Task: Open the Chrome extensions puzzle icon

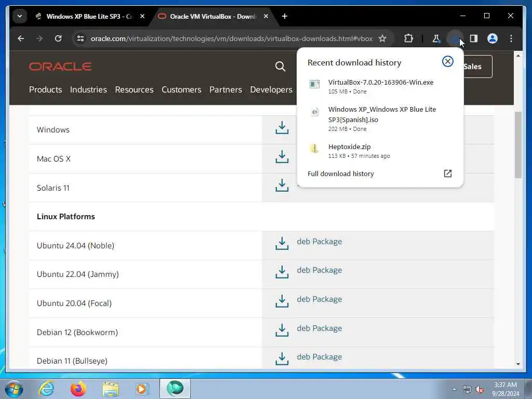Action: [x=408, y=38]
